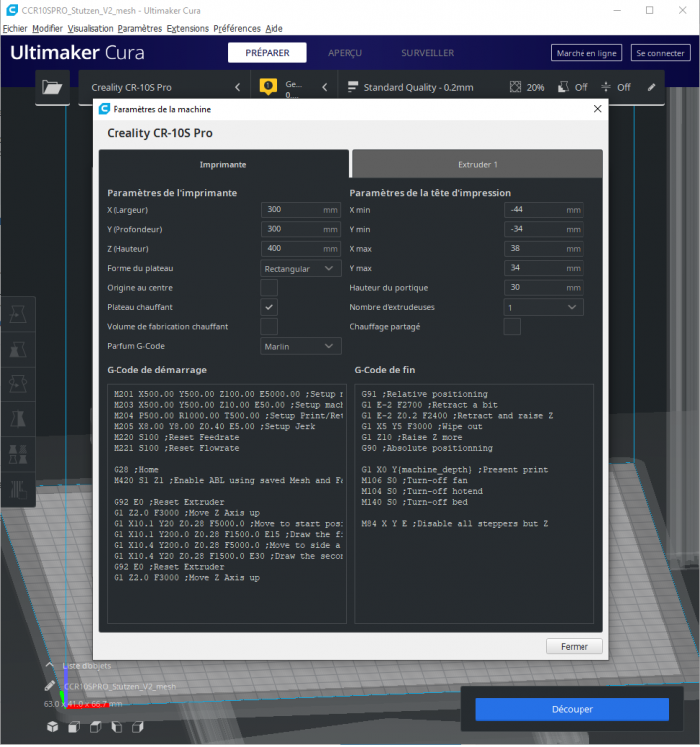Open the Préférences menu
Screen dimensions: 700x747
237,28
